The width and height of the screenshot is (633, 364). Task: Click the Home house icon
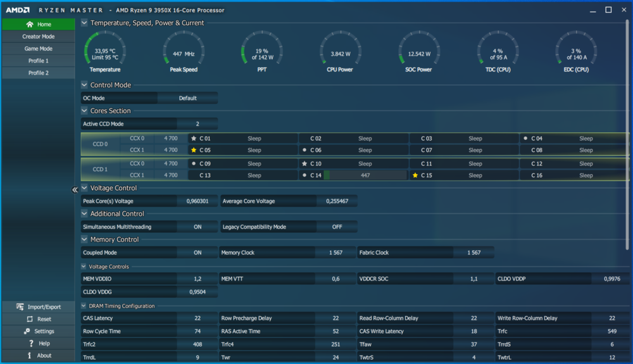[x=30, y=24]
